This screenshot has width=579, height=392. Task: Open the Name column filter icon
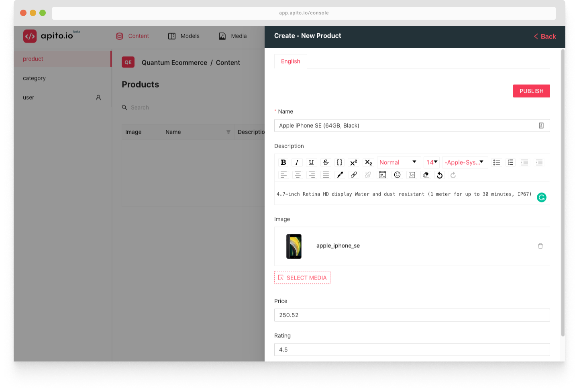click(228, 132)
